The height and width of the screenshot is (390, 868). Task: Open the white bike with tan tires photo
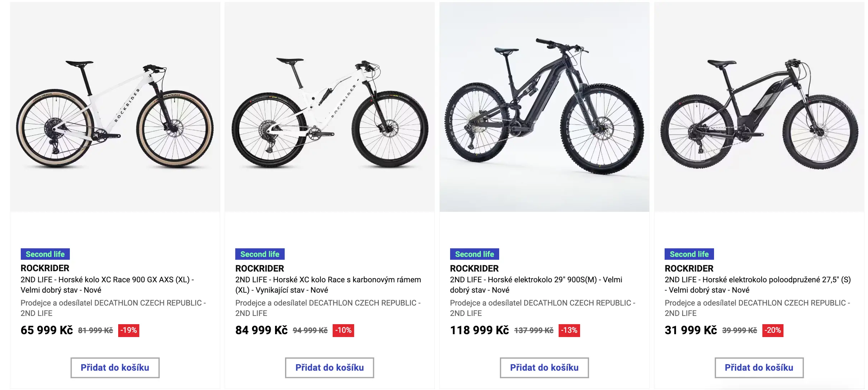click(115, 107)
